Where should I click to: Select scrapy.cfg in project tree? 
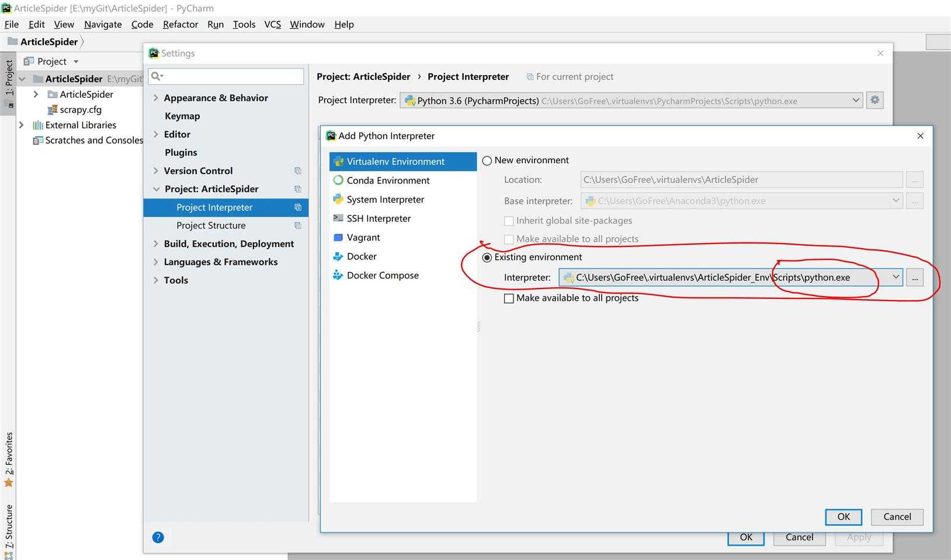click(81, 110)
